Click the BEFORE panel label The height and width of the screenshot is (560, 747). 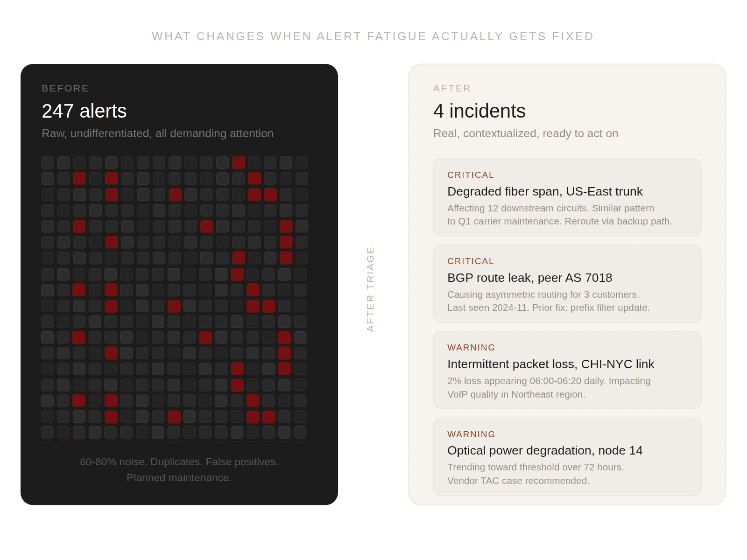[x=65, y=88]
